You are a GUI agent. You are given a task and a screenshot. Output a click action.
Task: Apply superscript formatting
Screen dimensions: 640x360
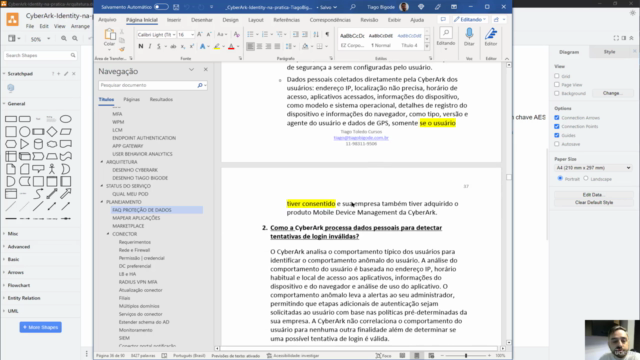coord(191,47)
